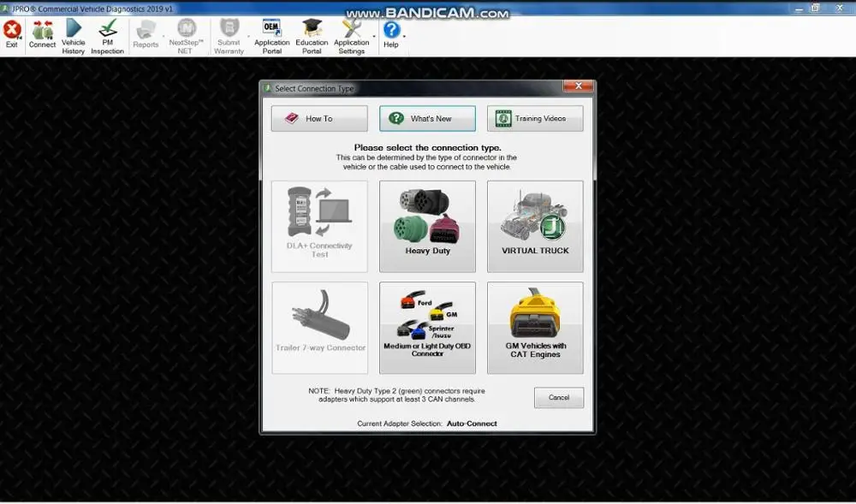Screen dimensions: 856x504
Task: Click Auto-Connect adapter selection text
Action: (472, 424)
